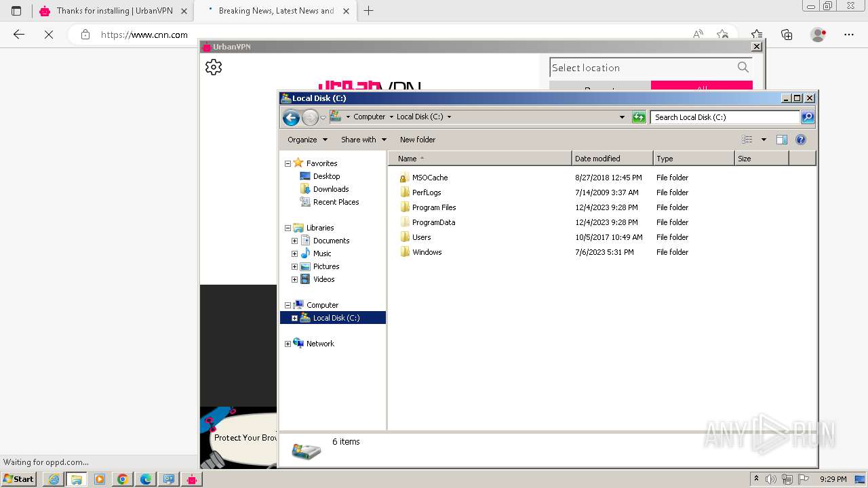This screenshot has width=868, height=488.
Task: Select the MSOCache folder icon
Action: pos(404,178)
